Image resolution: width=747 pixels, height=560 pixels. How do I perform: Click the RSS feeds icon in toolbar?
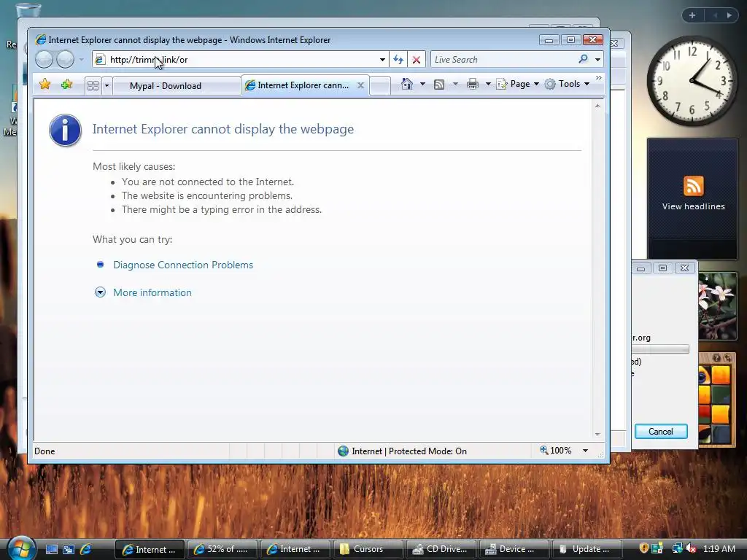tap(439, 85)
